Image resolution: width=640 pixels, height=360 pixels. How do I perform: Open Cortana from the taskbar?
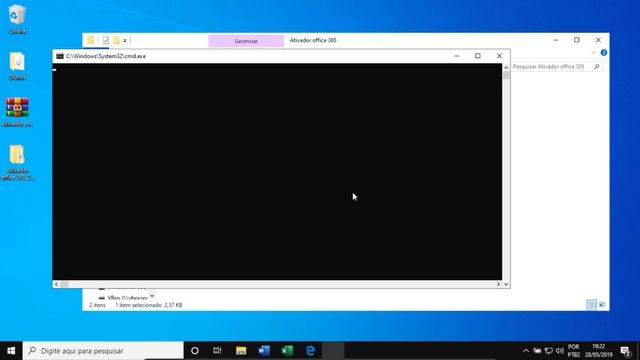click(195, 351)
